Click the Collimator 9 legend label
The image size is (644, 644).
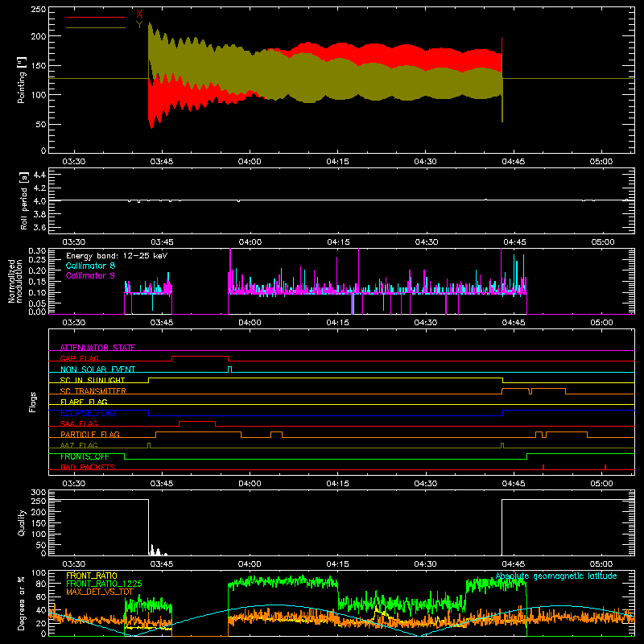(90, 275)
